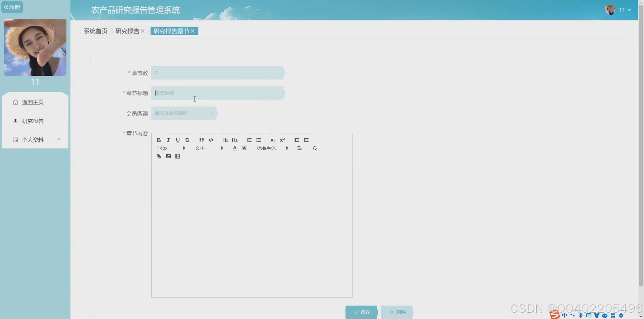Apply subscript formatting
Screen dimensions: 644x319
pos(273,140)
